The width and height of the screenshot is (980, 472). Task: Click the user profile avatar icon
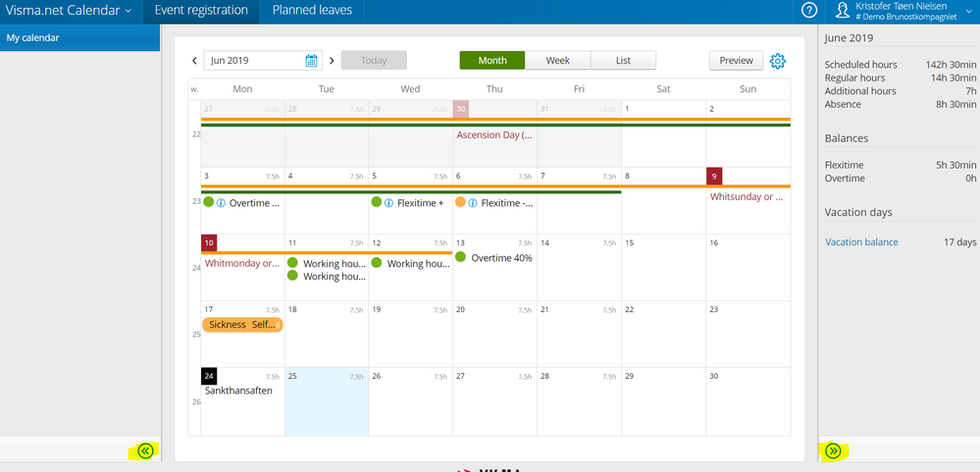click(843, 11)
